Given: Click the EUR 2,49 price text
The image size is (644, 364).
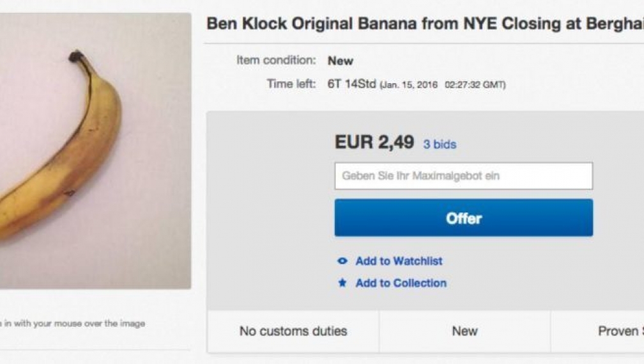Looking at the screenshot, I should coord(374,142).
